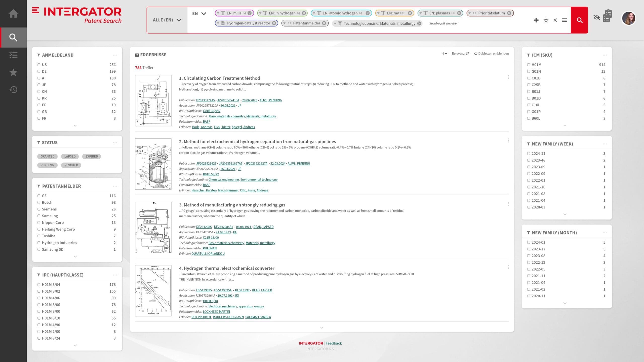Focus the 'Suchbegriff eingeben' input
Screen dimensions: 644x362
tap(444, 23)
